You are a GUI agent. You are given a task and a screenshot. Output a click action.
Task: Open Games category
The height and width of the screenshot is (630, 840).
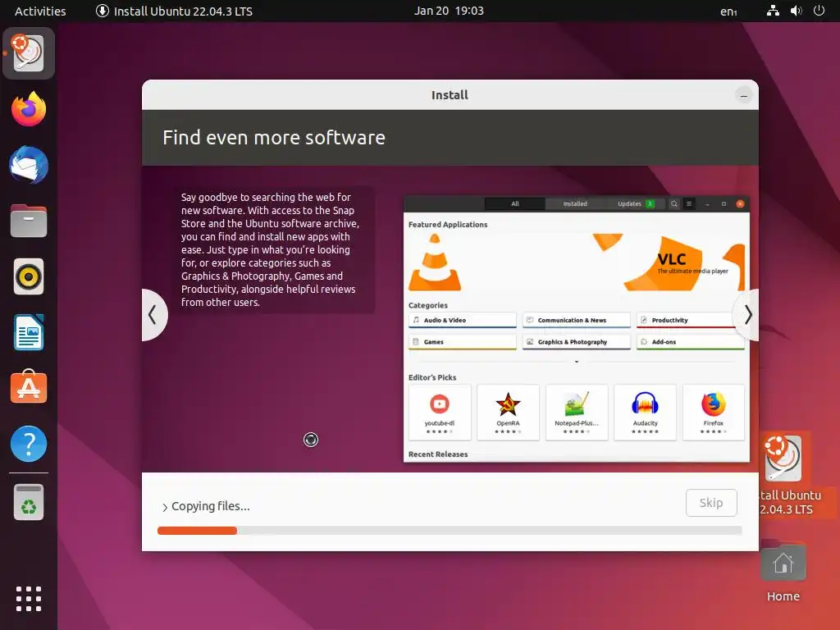pos(463,342)
